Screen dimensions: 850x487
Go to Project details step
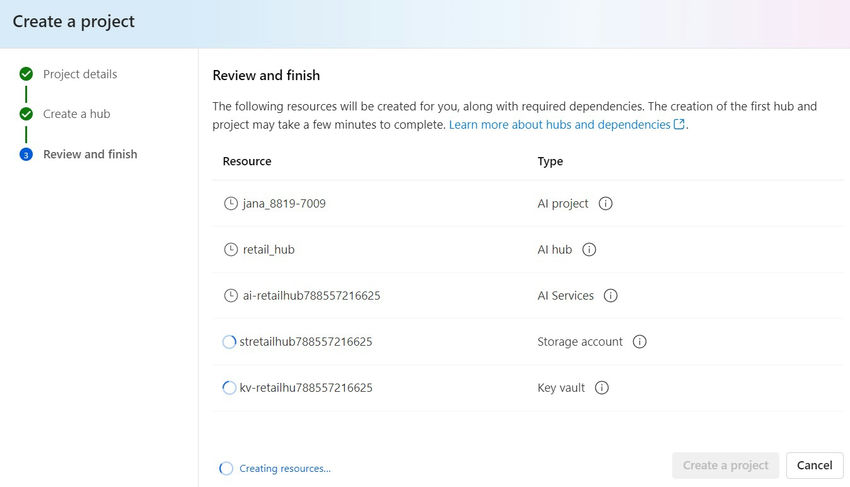pos(80,74)
